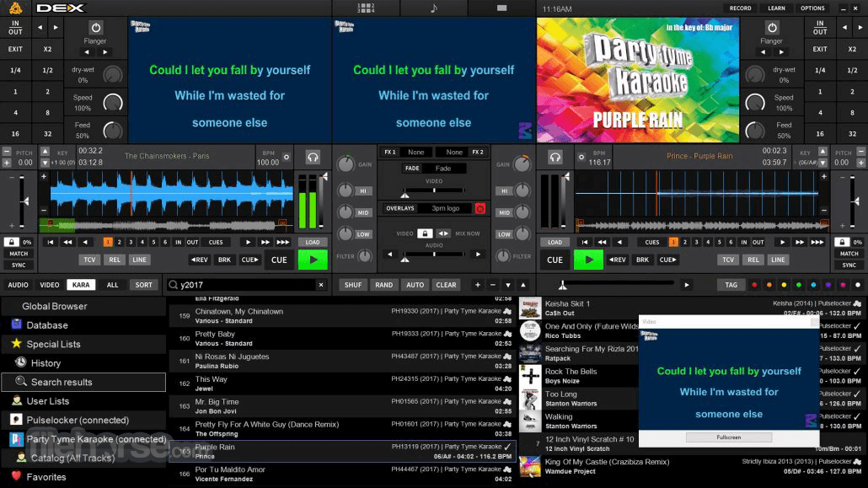Click the video crossfader slider
The height and width of the screenshot is (488, 868).
pyautogui.click(x=434, y=190)
